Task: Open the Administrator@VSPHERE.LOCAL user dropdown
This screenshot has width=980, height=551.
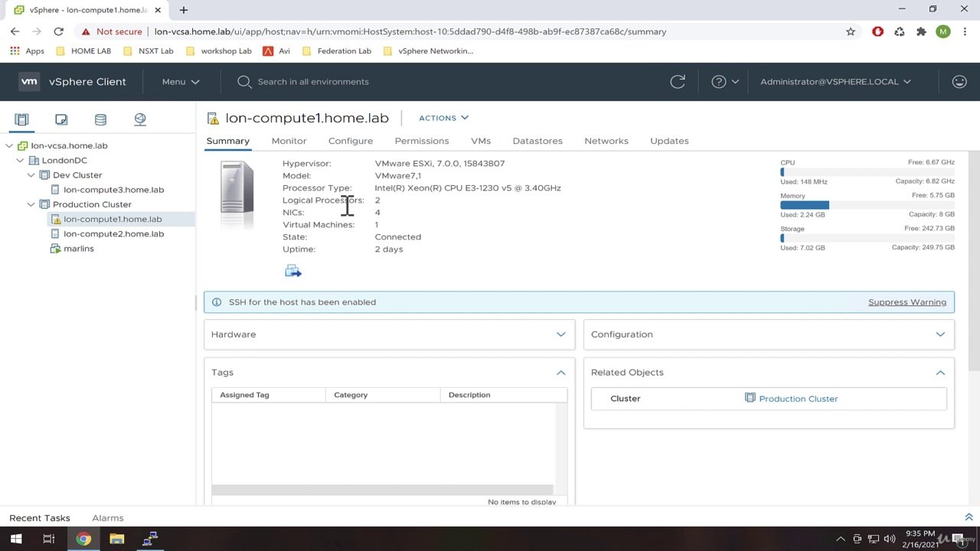Action: coord(835,82)
